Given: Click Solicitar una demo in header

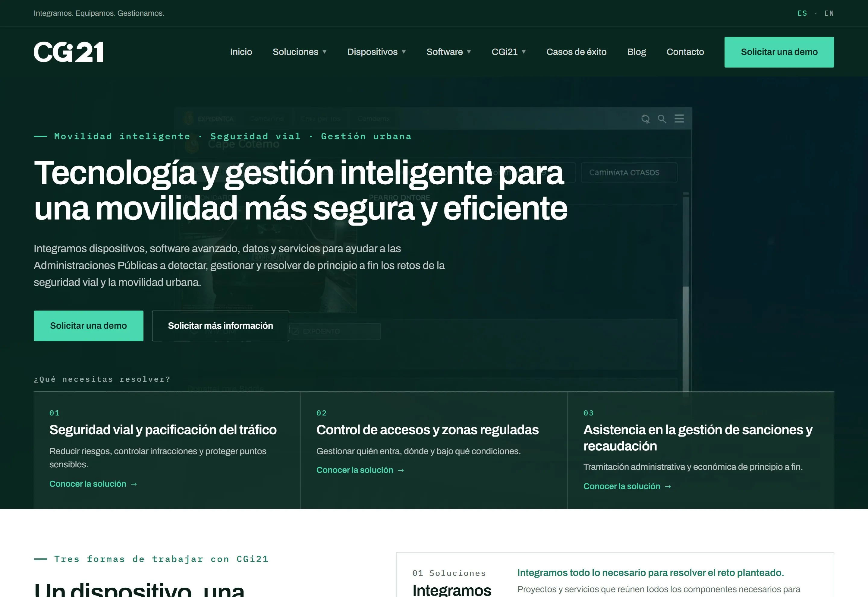Looking at the screenshot, I should [779, 52].
